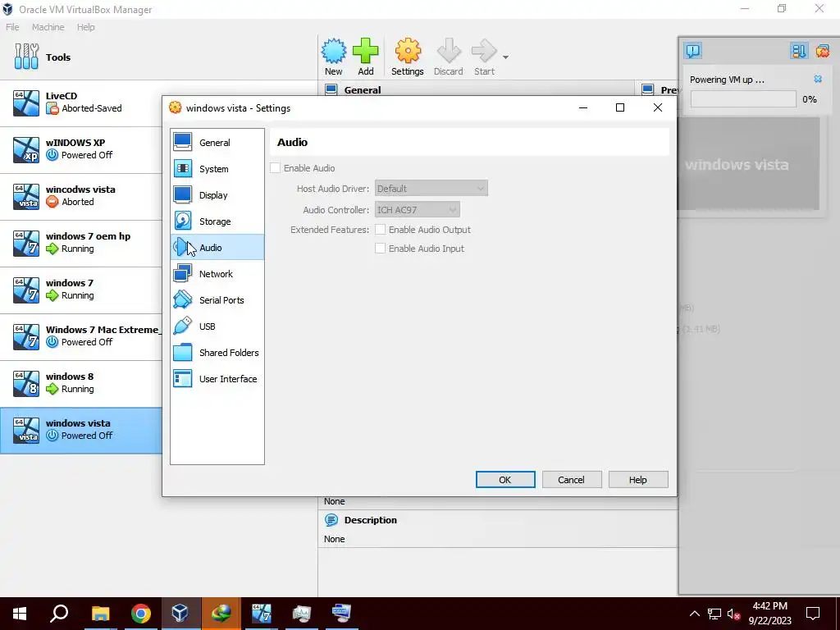The image size is (840, 630).
Task: Toggle the Enable Audio checkbox
Action: (276, 168)
